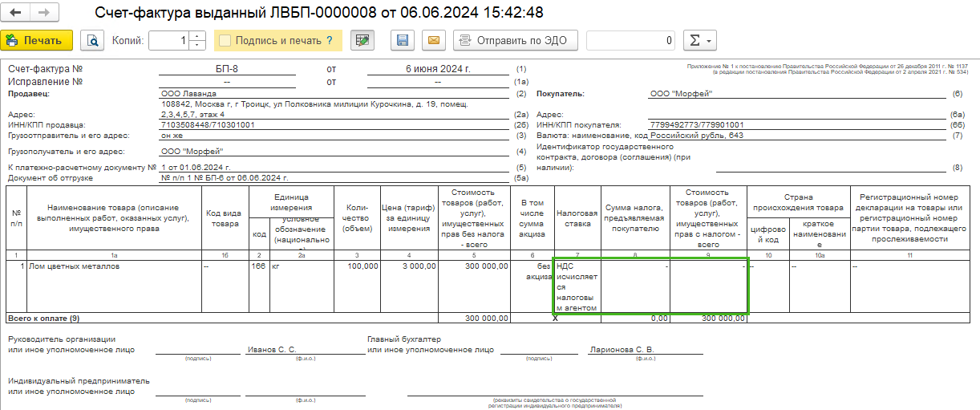Go forward with the right arrow button
The height and width of the screenshot is (410, 980).
(x=43, y=13)
